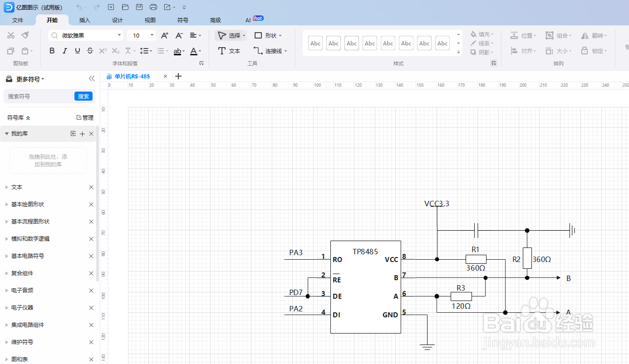
Task: Click the 搜索 search button
Action: 84,96
